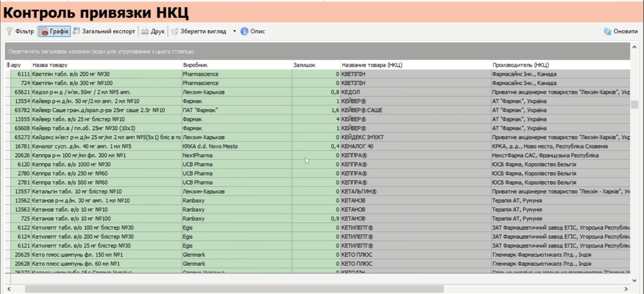Sort by Назва товару column header
Screen dimensions: 644x294
(x=50, y=65)
